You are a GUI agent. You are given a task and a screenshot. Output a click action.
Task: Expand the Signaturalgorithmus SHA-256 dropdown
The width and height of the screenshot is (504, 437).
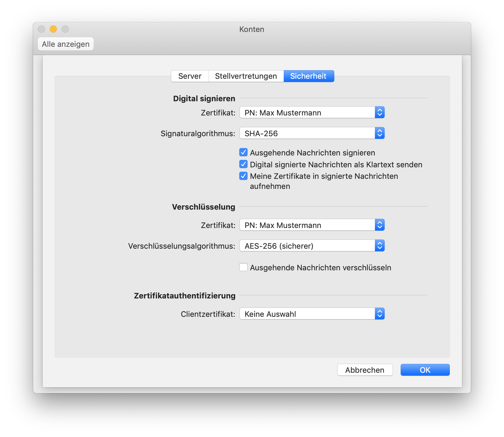[x=312, y=133]
